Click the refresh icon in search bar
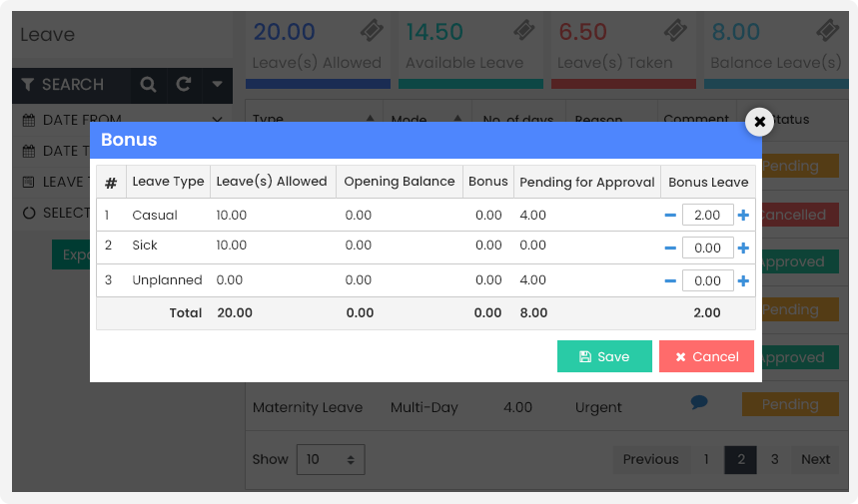Screen dimensions: 858x504 click(184, 85)
